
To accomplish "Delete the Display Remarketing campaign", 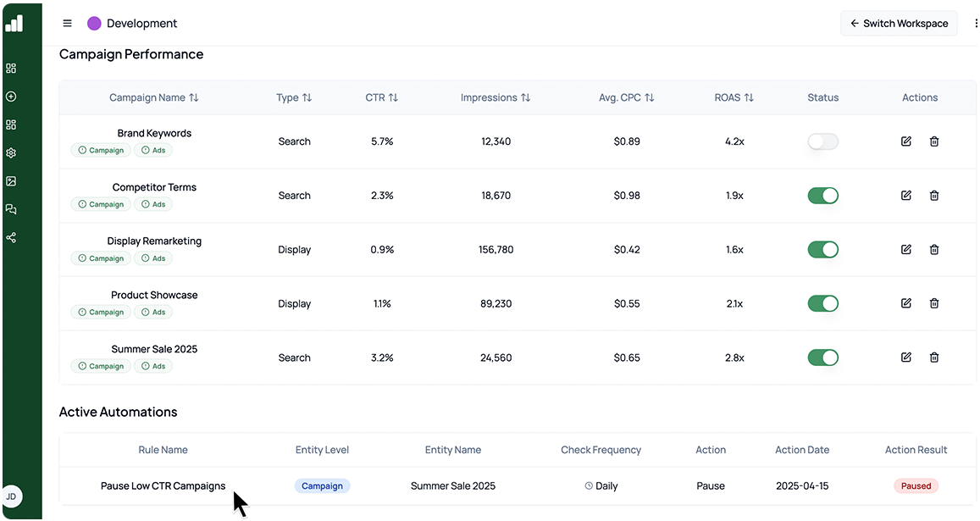I will (x=933, y=250).
